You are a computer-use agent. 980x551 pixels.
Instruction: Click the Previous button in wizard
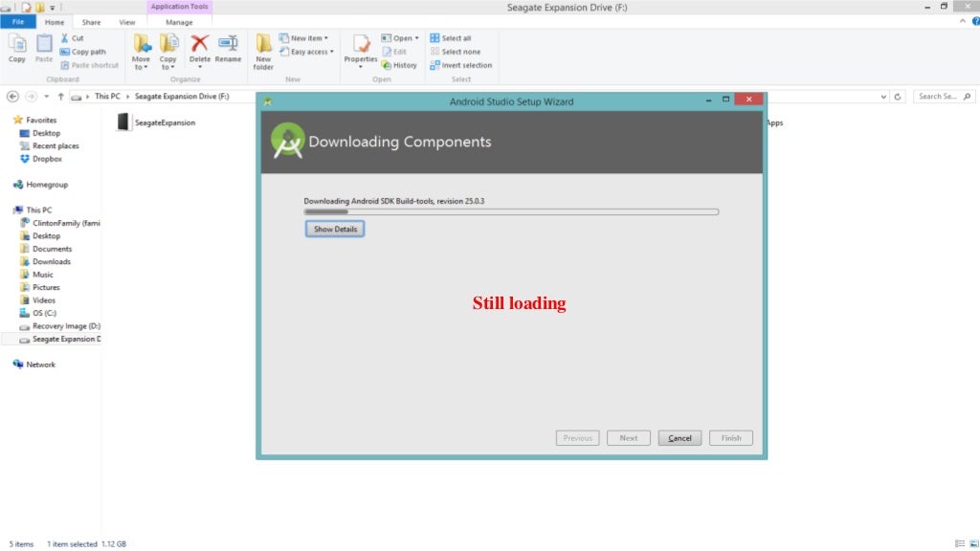[577, 438]
